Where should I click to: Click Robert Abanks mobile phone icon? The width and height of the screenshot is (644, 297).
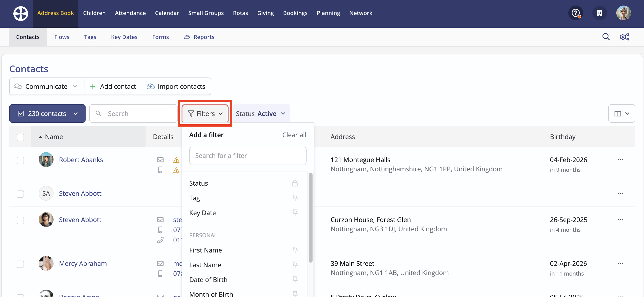pyautogui.click(x=160, y=170)
